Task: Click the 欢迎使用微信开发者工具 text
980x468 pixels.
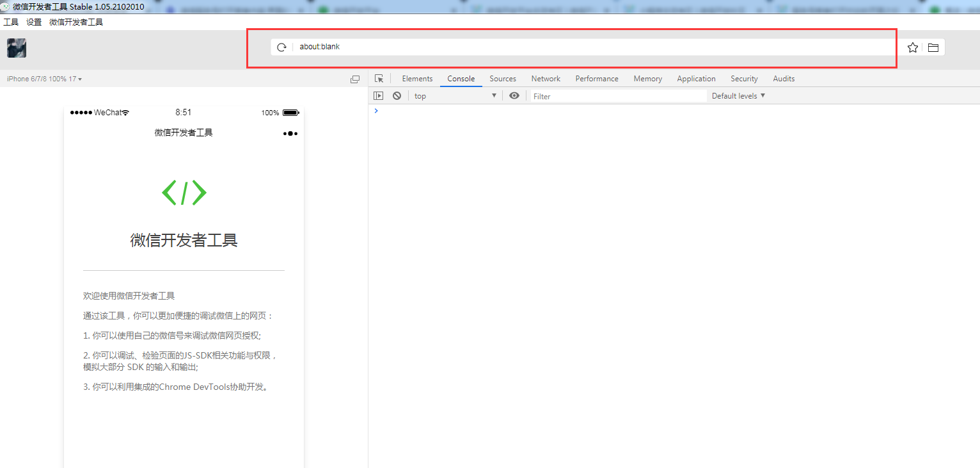Action: click(129, 296)
